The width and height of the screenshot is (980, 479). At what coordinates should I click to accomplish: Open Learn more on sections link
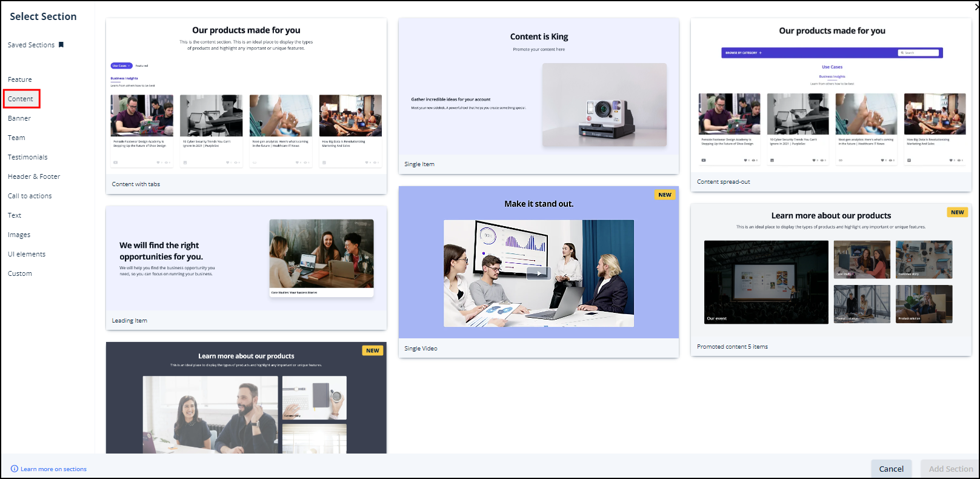click(53, 469)
